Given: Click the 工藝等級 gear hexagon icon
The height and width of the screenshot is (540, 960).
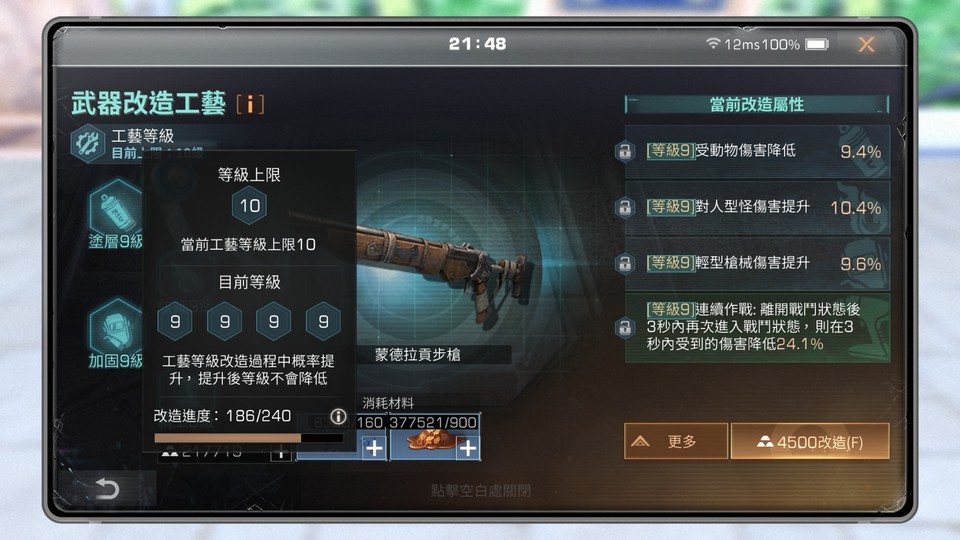Looking at the screenshot, I should pos(87,144).
